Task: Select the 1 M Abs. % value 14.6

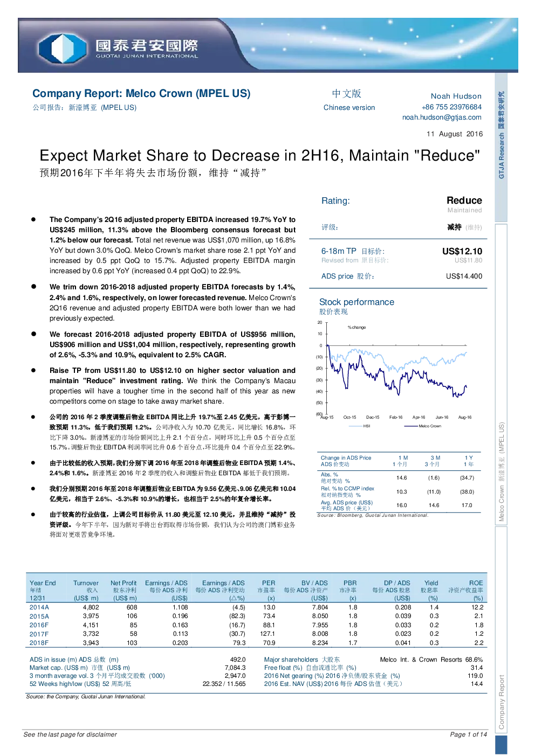Action: pyautogui.click(x=402, y=478)
